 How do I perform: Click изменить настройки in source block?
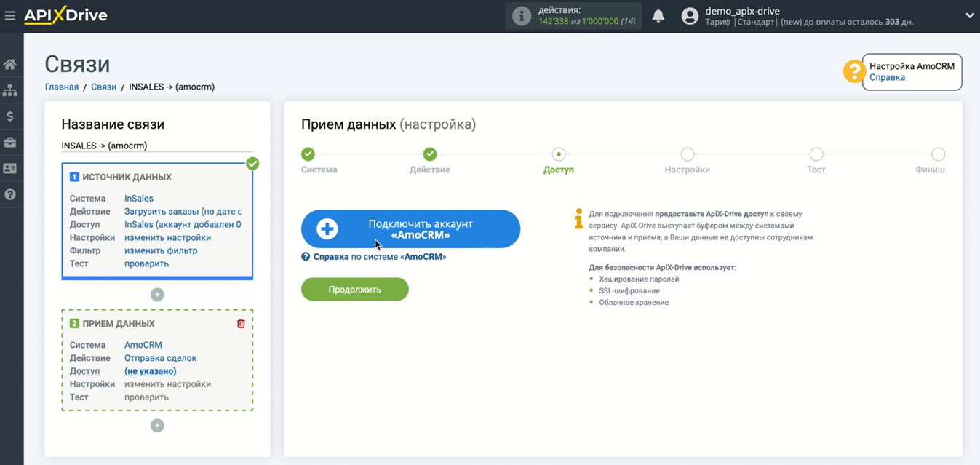(167, 237)
